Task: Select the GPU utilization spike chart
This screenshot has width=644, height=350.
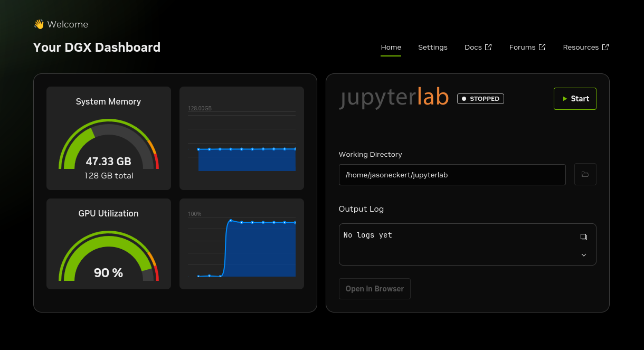Action: point(241,243)
